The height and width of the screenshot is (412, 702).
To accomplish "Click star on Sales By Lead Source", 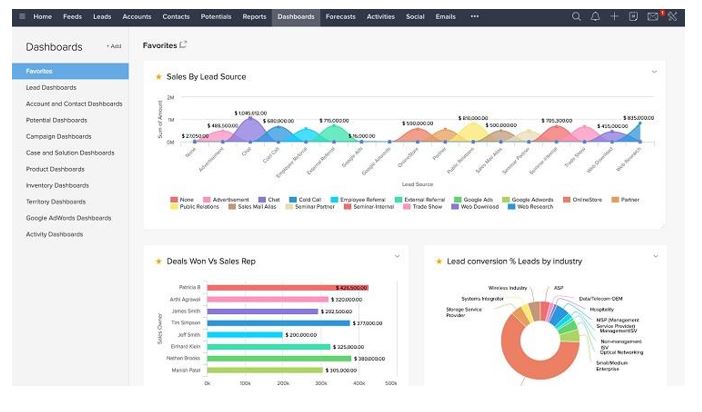I will 158,77.
